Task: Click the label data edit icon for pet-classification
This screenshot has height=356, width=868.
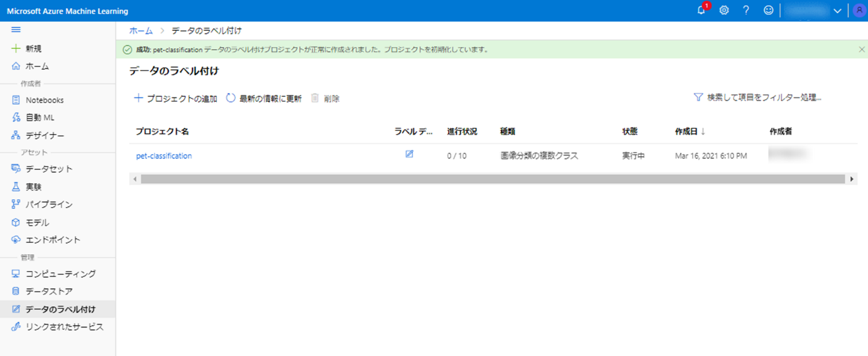Action: [x=409, y=154]
